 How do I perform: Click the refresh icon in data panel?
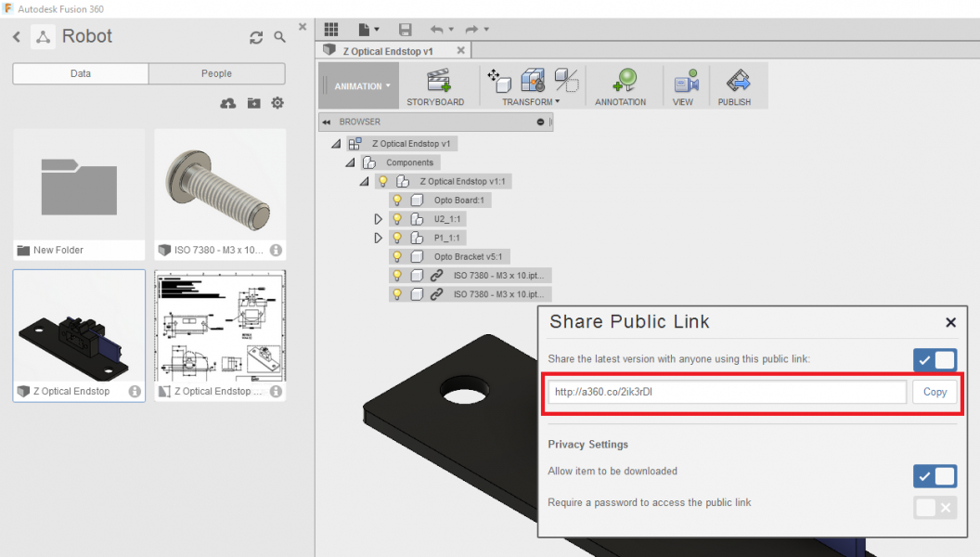click(256, 37)
